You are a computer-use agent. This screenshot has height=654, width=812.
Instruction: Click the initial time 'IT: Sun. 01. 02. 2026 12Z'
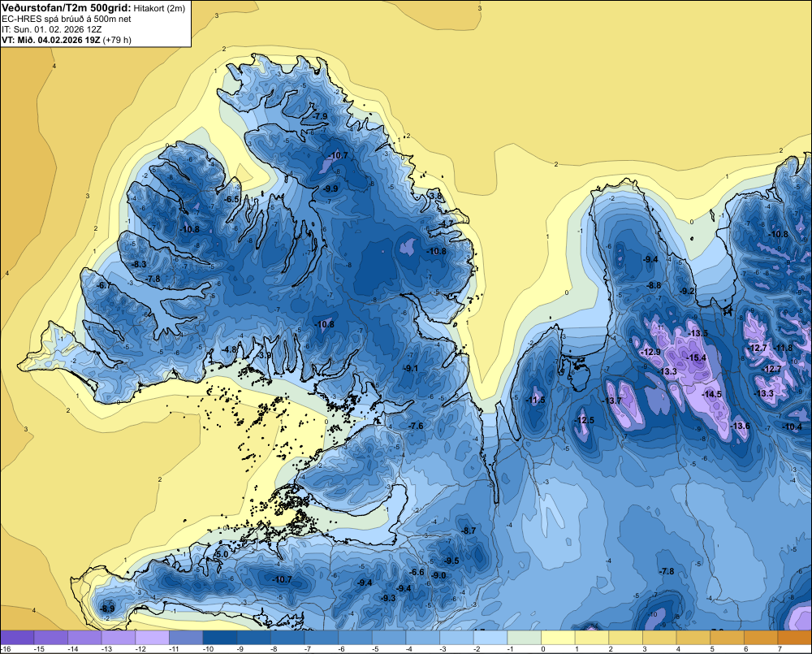54,29
